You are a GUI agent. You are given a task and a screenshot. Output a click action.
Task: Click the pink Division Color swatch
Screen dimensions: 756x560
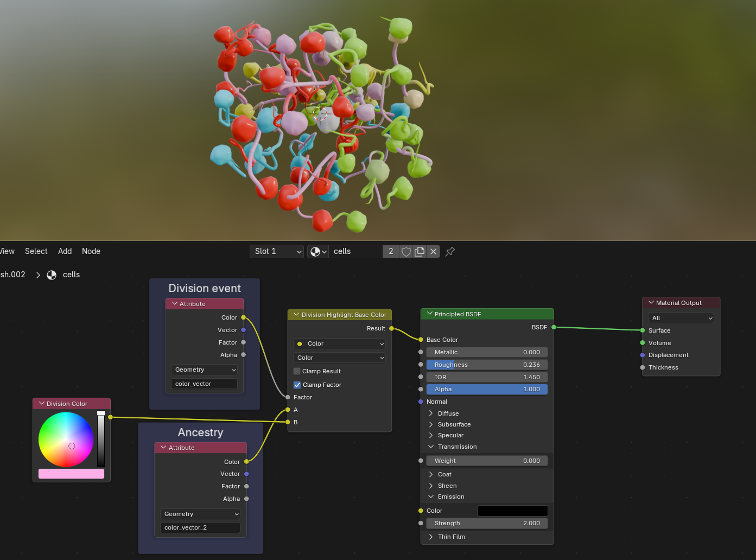point(71,474)
